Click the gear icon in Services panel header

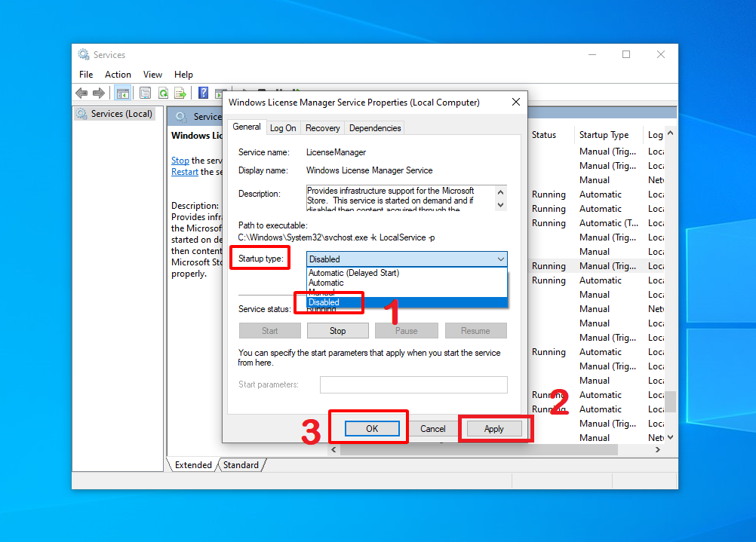[x=181, y=117]
